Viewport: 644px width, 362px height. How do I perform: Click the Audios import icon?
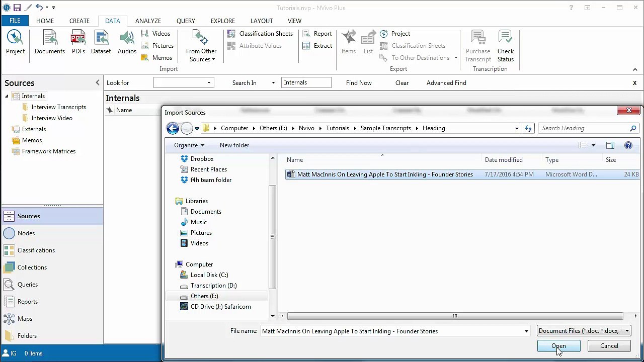(127, 42)
